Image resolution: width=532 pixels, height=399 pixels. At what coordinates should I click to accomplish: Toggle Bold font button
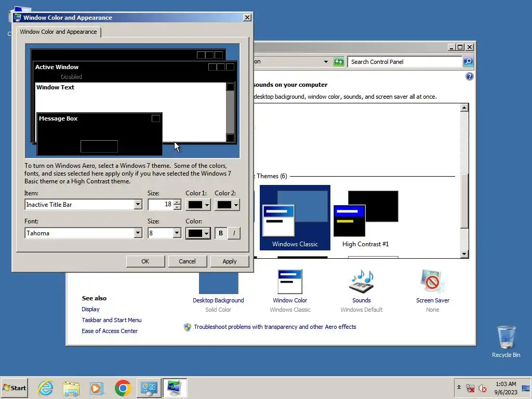pyautogui.click(x=221, y=233)
